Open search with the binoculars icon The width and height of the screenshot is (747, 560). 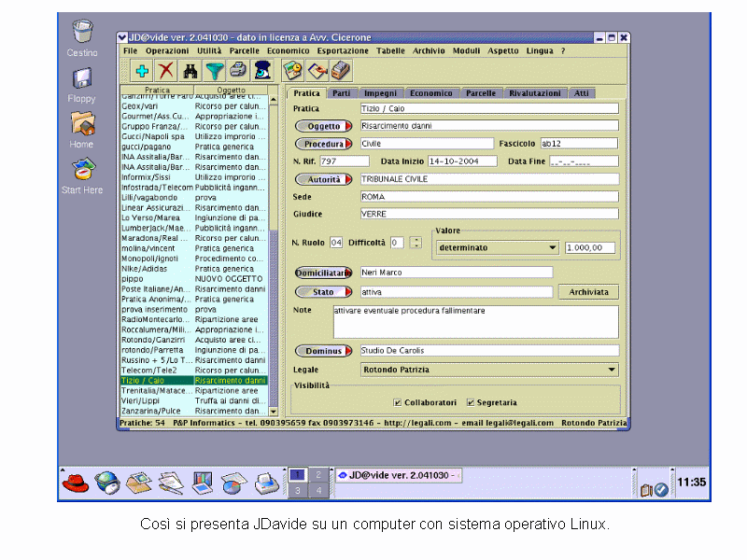pos(190,72)
